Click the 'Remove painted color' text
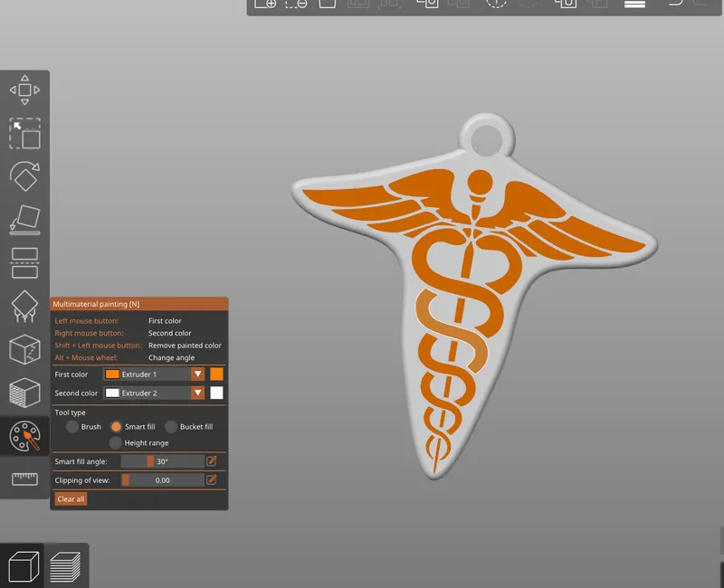724x588 pixels. click(185, 346)
